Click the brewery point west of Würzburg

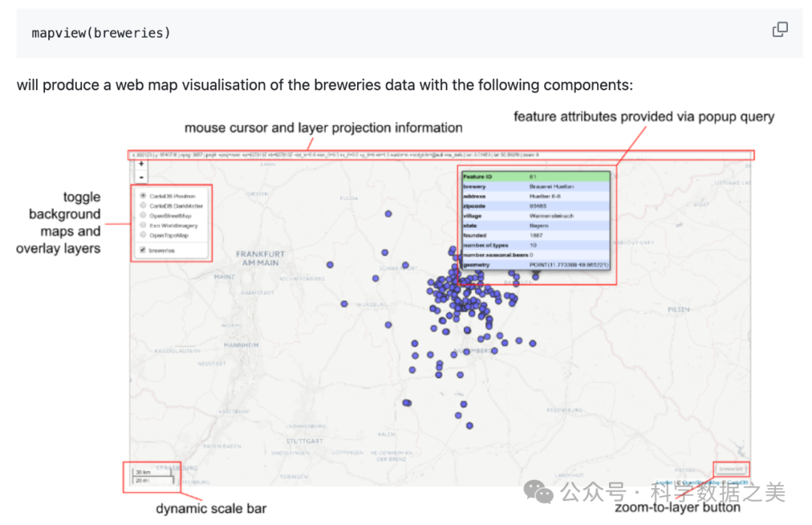pos(344,304)
